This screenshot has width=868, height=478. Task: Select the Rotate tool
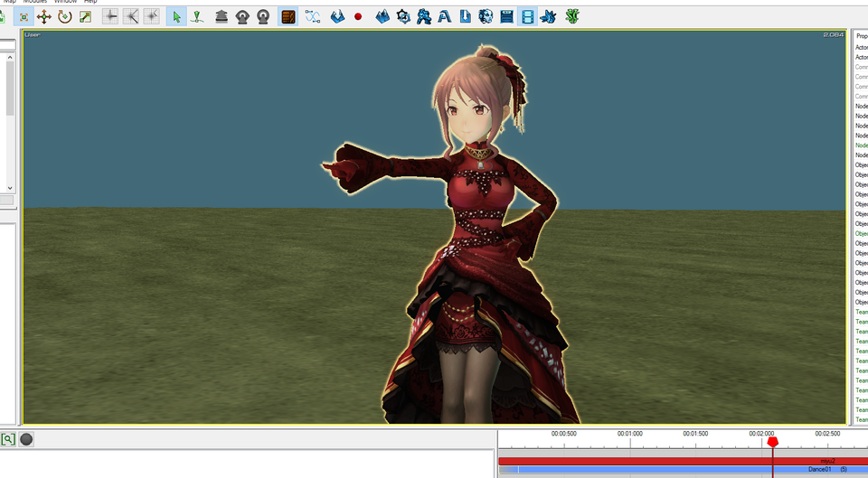click(65, 16)
